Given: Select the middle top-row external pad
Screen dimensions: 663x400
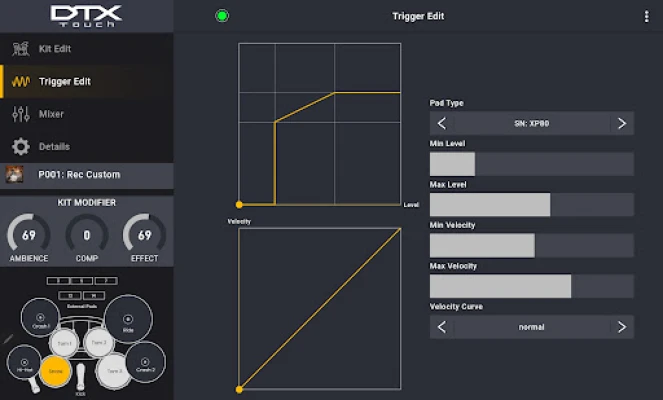Looking at the screenshot, I should [82, 281].
